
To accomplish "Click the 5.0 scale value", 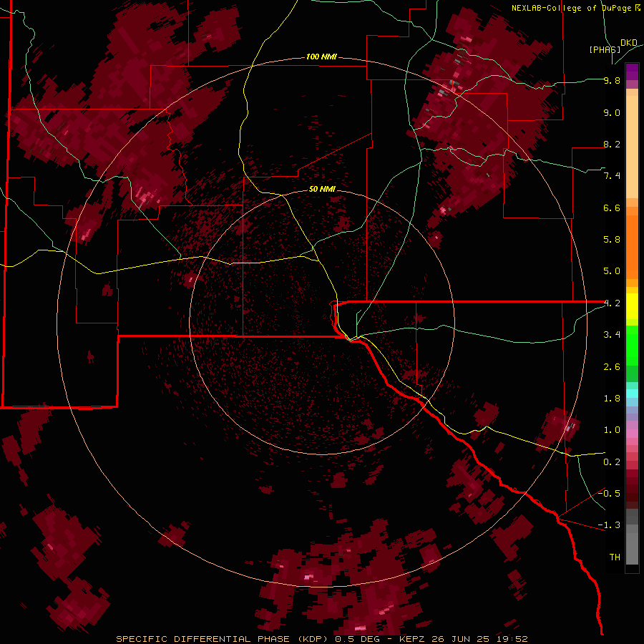I will [612, 271].
